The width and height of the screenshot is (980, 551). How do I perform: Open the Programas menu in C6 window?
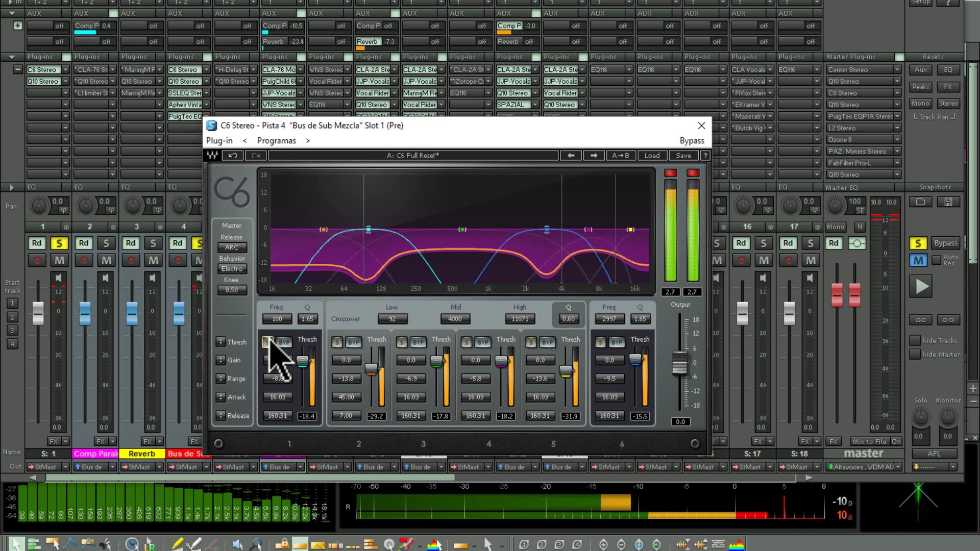coord(276,141)
